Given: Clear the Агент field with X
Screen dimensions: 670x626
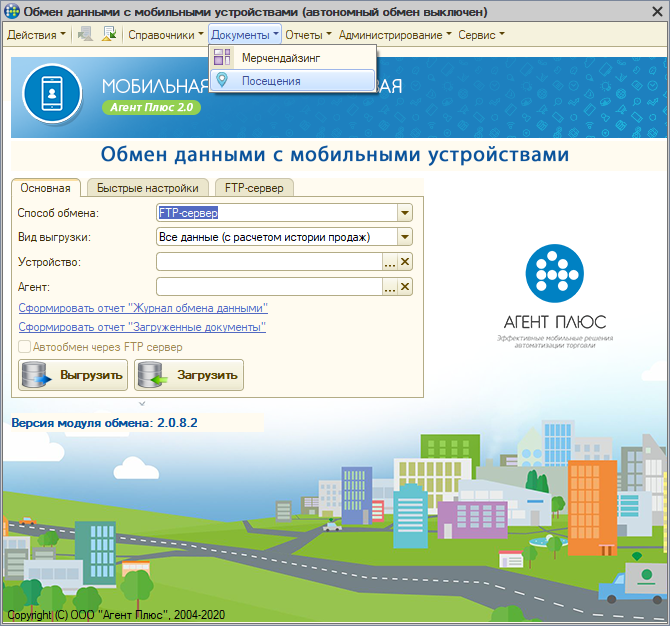Looking at the screenshot, I should [x=405, y=286].
